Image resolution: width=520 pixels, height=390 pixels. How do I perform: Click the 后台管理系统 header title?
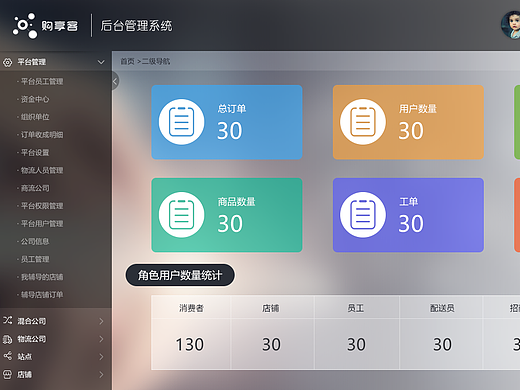[x=136, y=26]
